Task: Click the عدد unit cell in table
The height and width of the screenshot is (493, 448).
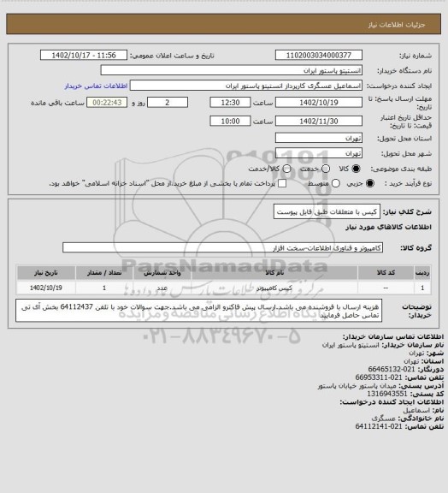Action: [x=162, y=288]
